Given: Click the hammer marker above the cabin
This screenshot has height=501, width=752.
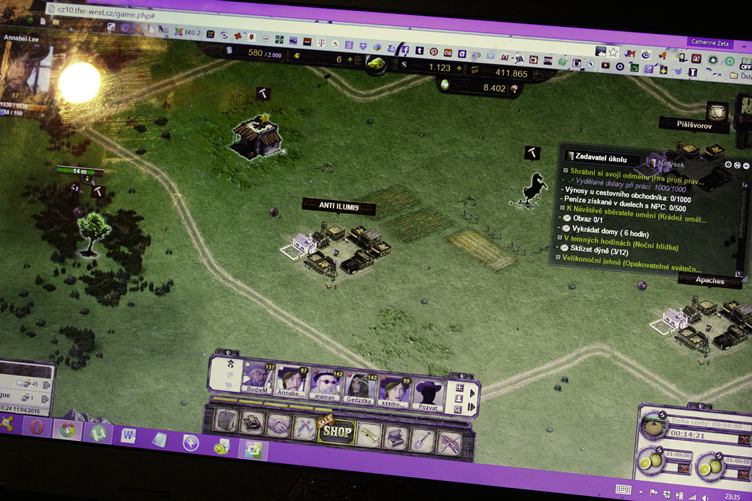Looking at the screenshot, I should pyautogui.click(x=263, y=93).
